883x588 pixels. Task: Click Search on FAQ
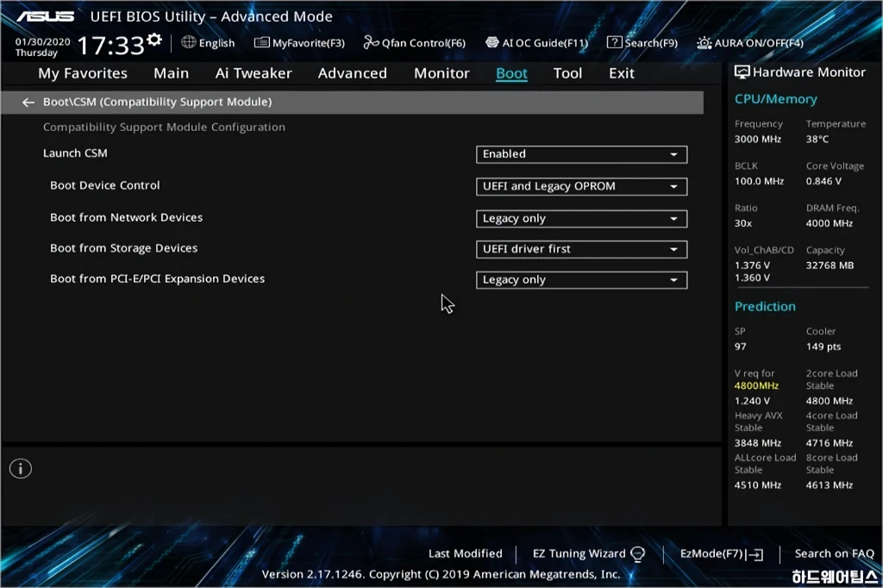coord(834,554)
